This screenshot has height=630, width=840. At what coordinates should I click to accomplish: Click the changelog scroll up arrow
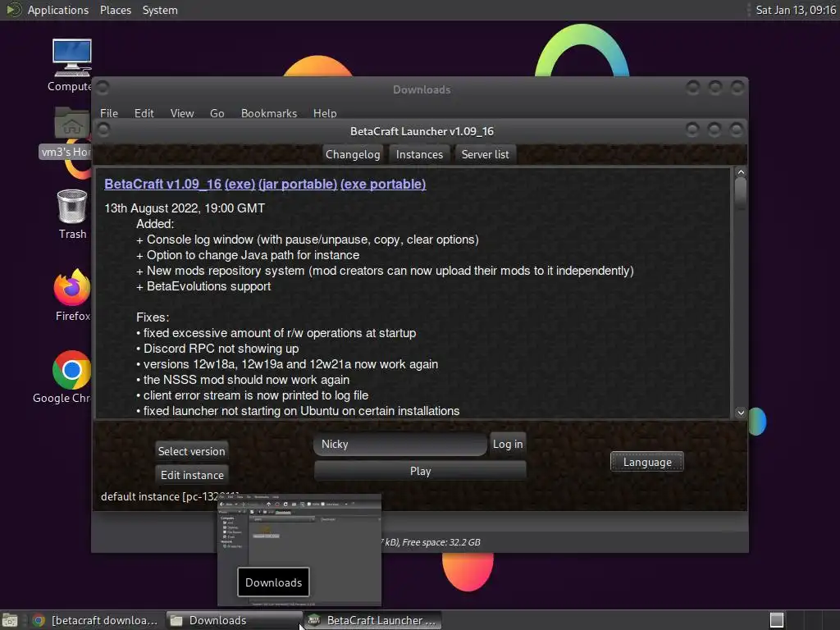tap(741, 172)
